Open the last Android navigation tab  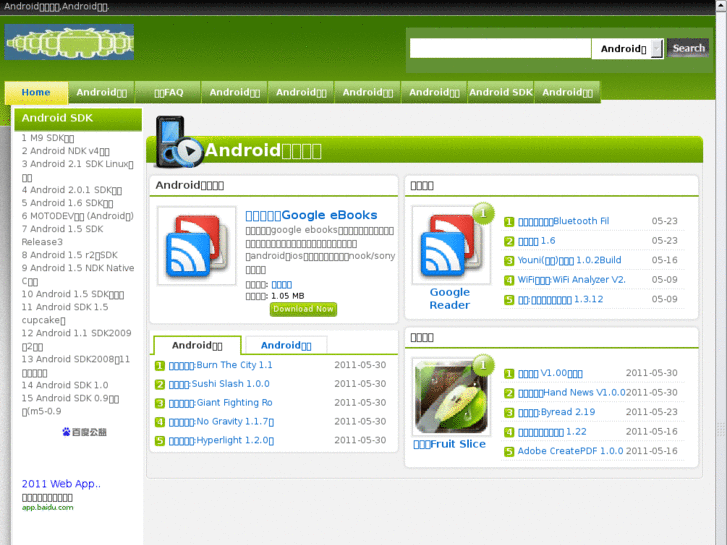568,92
